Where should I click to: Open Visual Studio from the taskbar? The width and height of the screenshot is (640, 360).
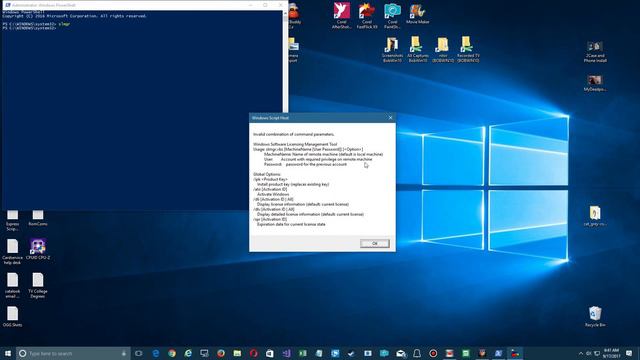point(286,353)
